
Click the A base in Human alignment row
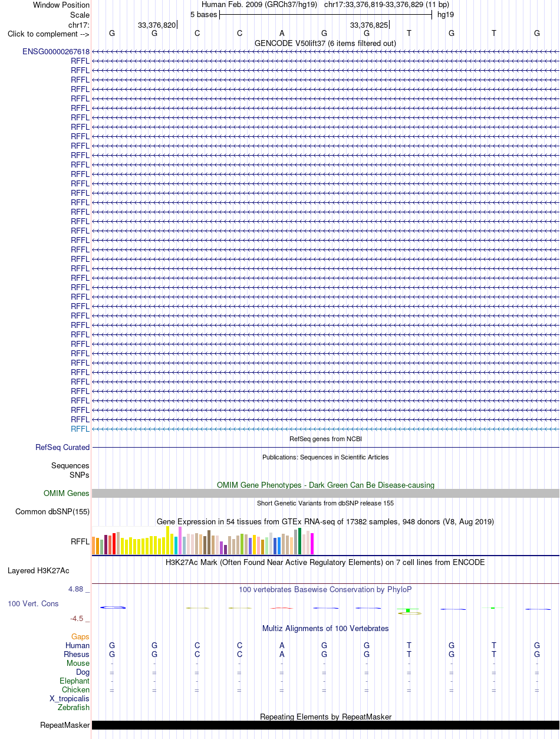[x=282, y=645]
